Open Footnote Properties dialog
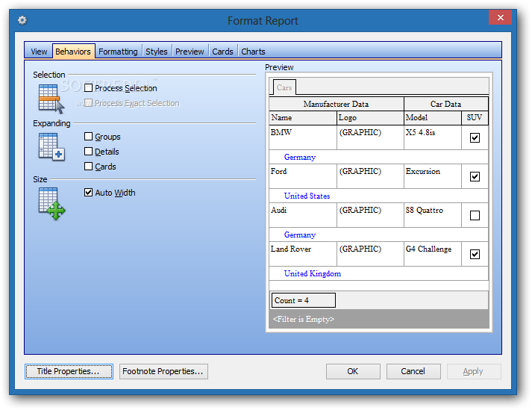The image size is (532, 410). click(x=163, y=371)
